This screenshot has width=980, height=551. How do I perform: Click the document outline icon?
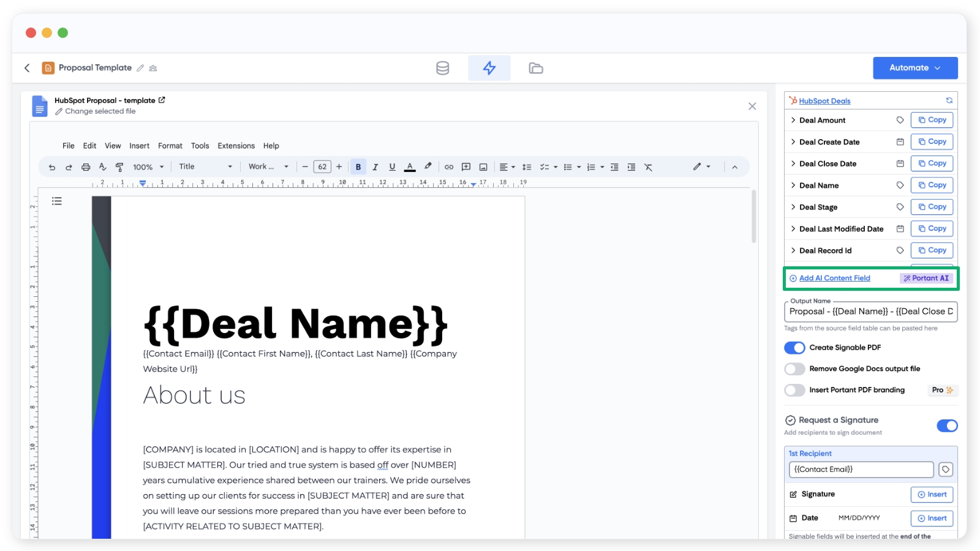[x=57, y=201]
